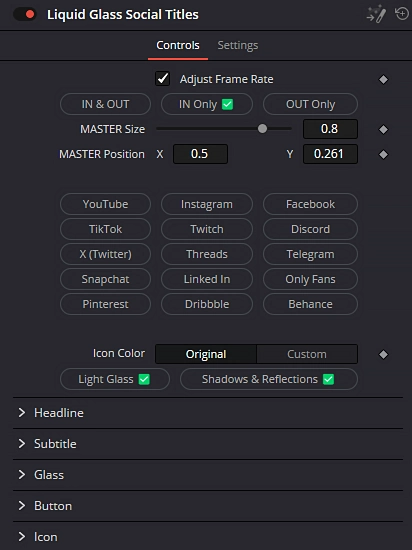Select the IN & OUT animation button
The width and height of the screenshot is (412, 550).
106,104
